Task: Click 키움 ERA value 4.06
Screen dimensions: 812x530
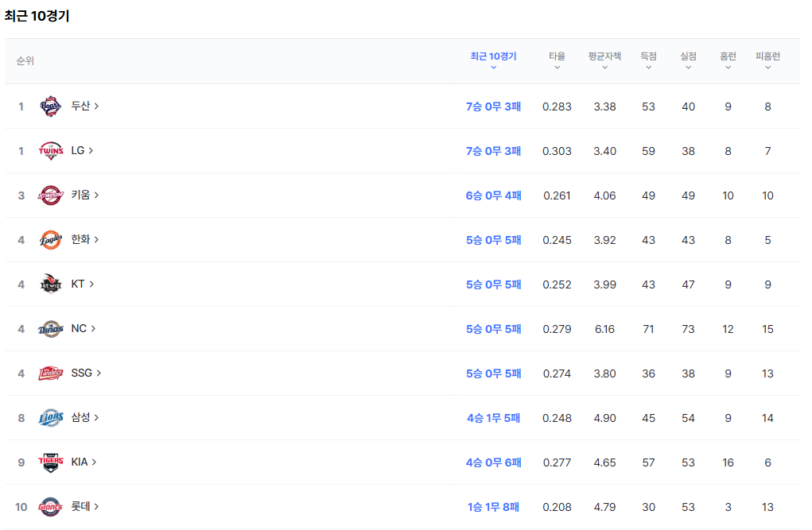Action: [x=604, y=195]
